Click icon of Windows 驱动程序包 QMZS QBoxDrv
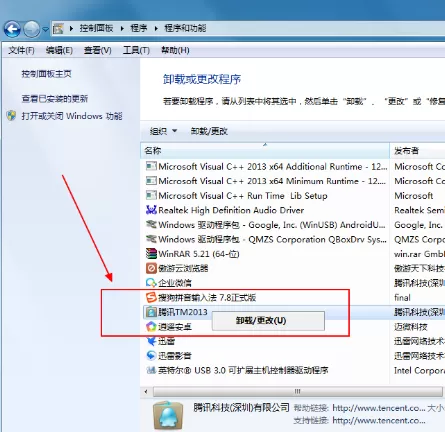The height and width of the screenshot is (432, 445). [151, 239]
